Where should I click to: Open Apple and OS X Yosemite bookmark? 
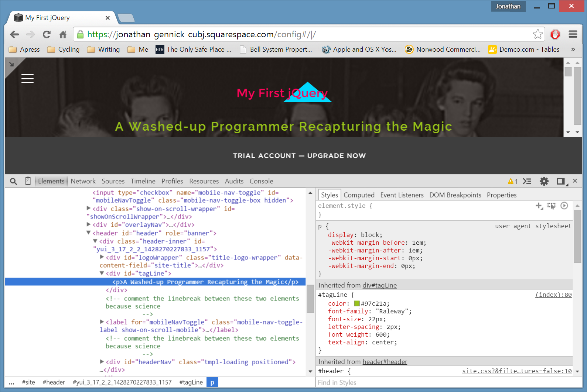coord(359,49)
